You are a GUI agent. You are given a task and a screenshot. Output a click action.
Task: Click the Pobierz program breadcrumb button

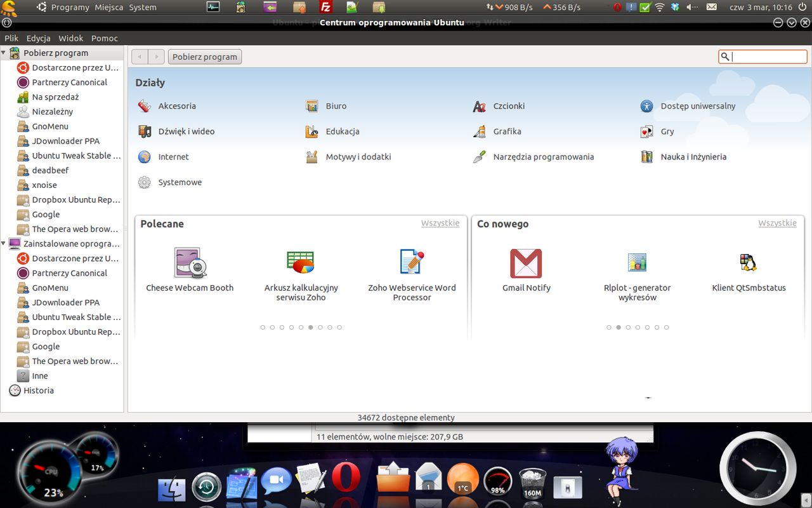click(x=205, y=57)
